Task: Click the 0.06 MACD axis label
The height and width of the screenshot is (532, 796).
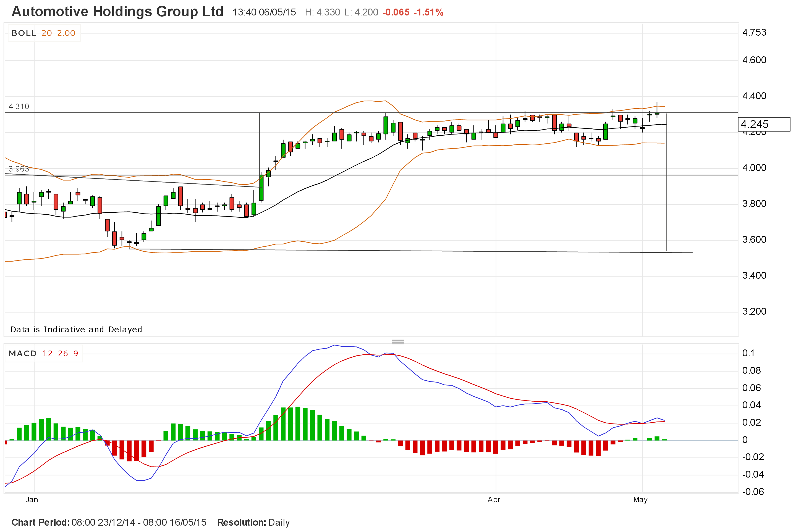Action: 752,388
